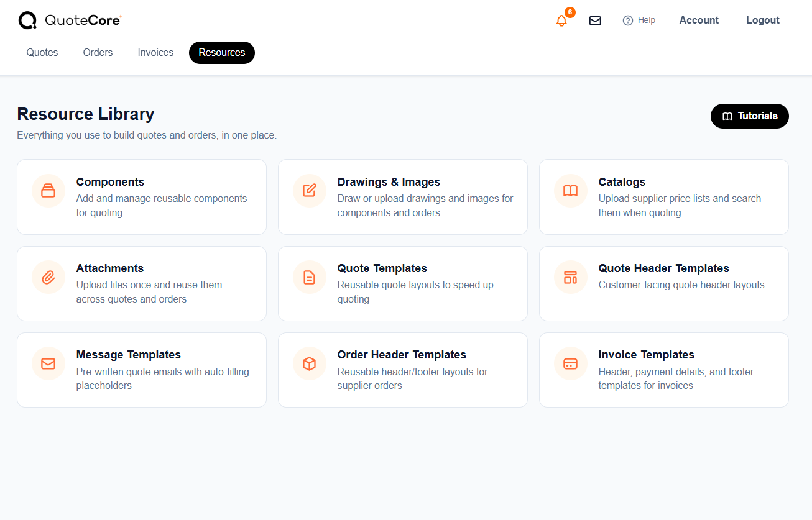Click the Message Templates envelope icon

click(48, 363)
